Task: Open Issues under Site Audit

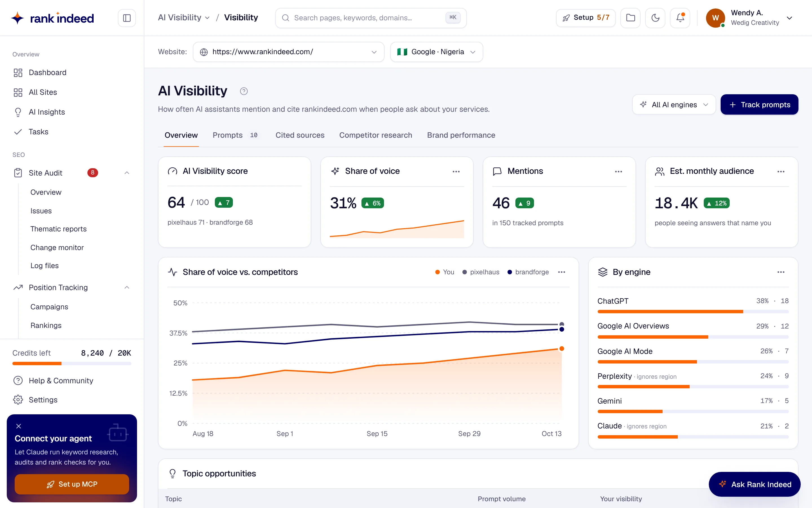Action: pos(41,211)
